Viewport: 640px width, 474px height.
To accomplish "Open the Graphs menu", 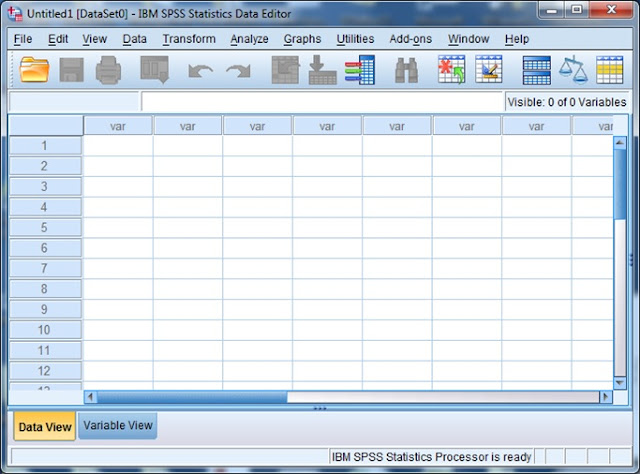I will (x=302, y=39).
